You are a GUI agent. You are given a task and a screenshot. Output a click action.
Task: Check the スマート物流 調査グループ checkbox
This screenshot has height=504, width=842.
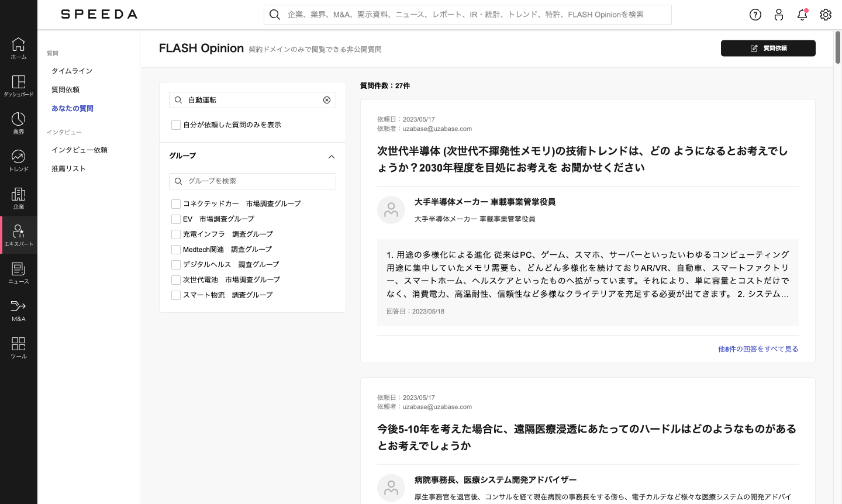[176, 295]
